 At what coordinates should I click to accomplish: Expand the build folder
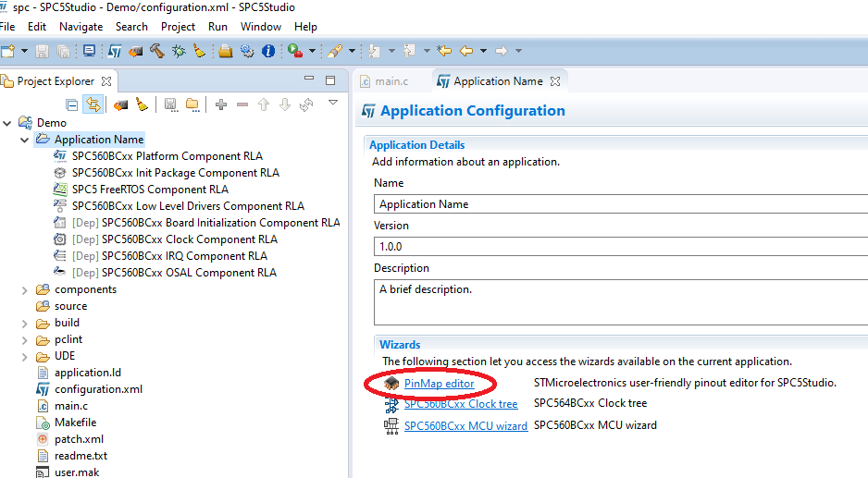click(24, 323)
